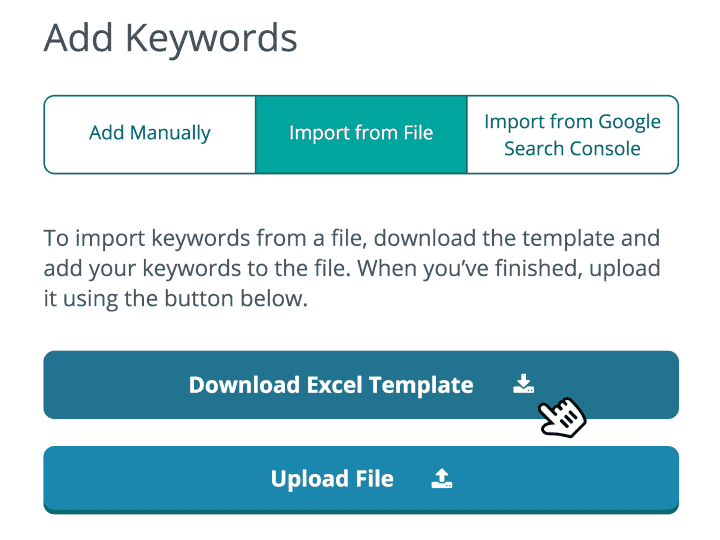This screenshot has width=720, height=540.
Task: Click the "Upload File" label text
Action: tap(332, 479)
